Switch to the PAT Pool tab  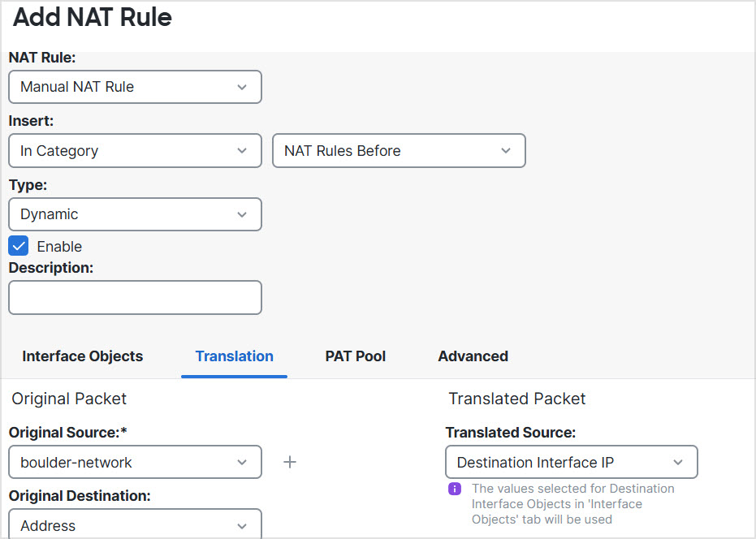point(356,356)
